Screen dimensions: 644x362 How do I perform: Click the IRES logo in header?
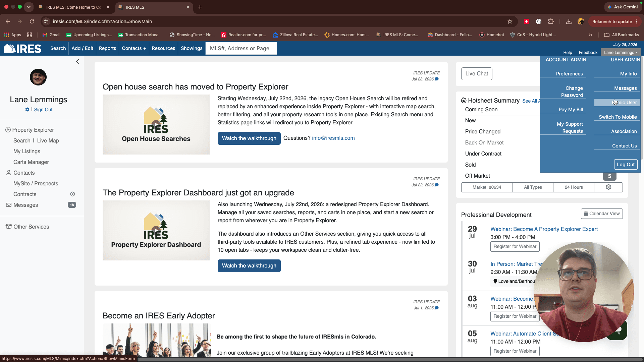click(22, 49)
